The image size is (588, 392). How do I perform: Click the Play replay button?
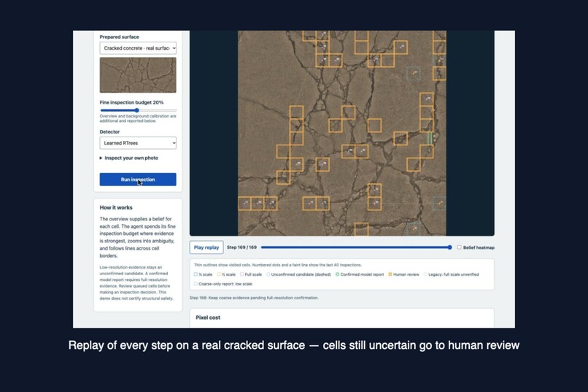coord(206,247)
